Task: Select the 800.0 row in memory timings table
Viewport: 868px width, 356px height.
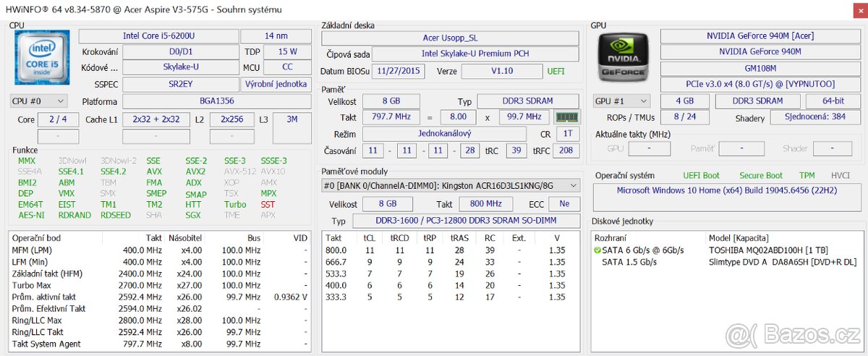Action: click(x=448, y=250)
